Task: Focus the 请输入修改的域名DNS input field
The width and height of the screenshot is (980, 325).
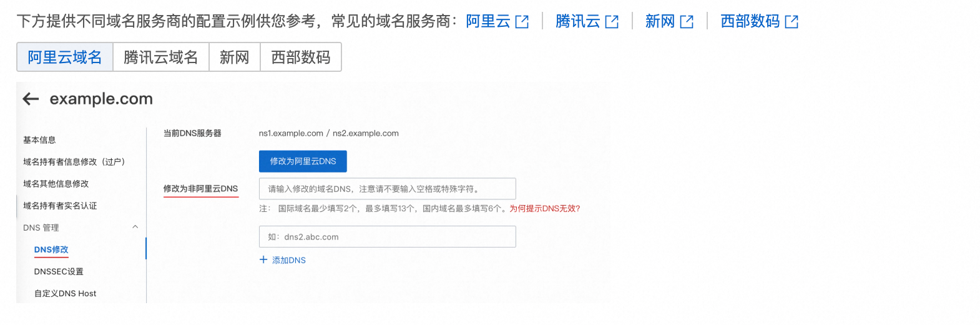Action: [x=388, y=189]
